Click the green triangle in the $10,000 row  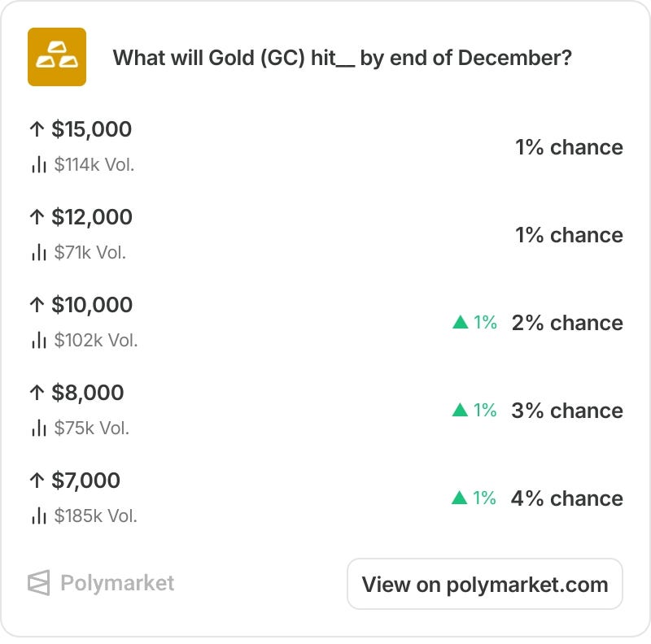[461, 322]
